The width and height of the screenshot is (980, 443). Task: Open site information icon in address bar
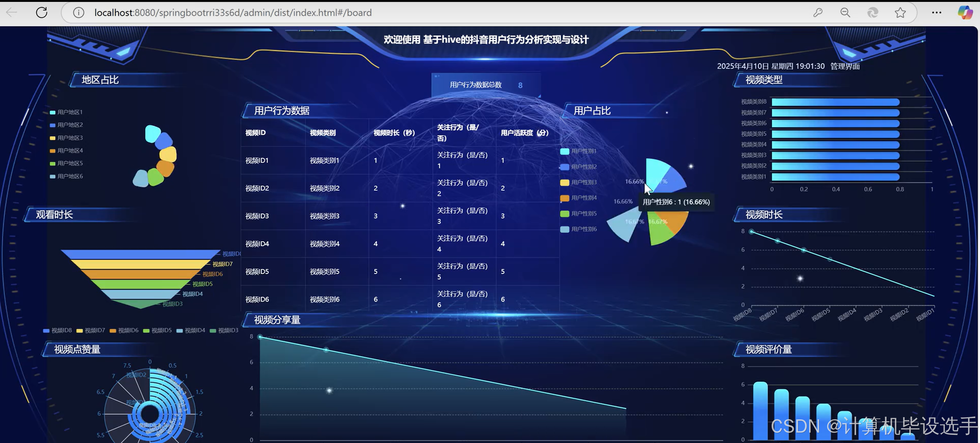[78, 13]
